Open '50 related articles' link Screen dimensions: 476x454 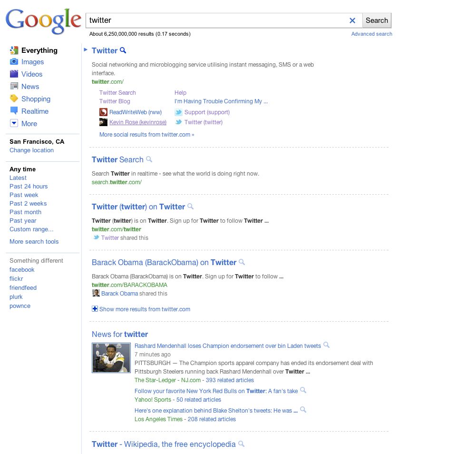pyautogui.click(x=199, y=400)
